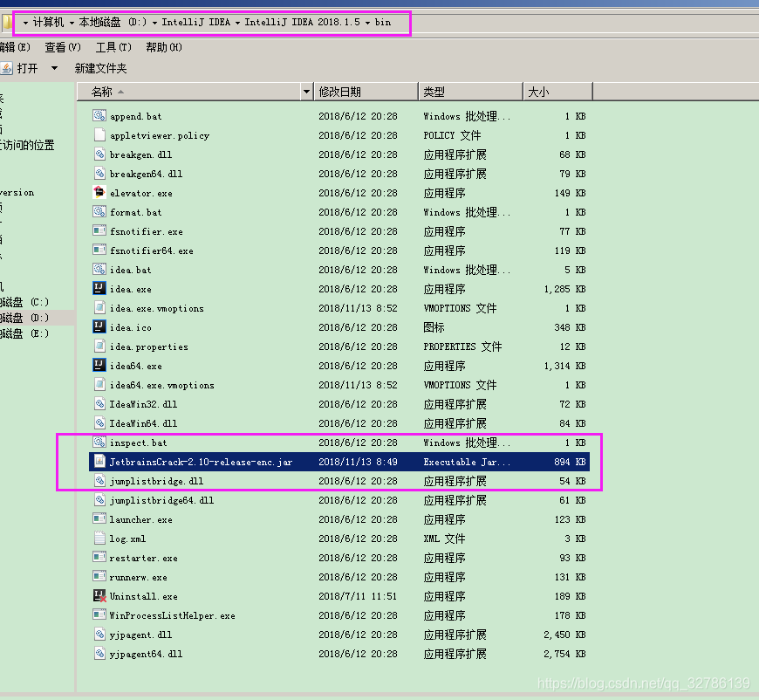
Task: Click the IdeaWin32.dll file icon
Action: (99, 403)
